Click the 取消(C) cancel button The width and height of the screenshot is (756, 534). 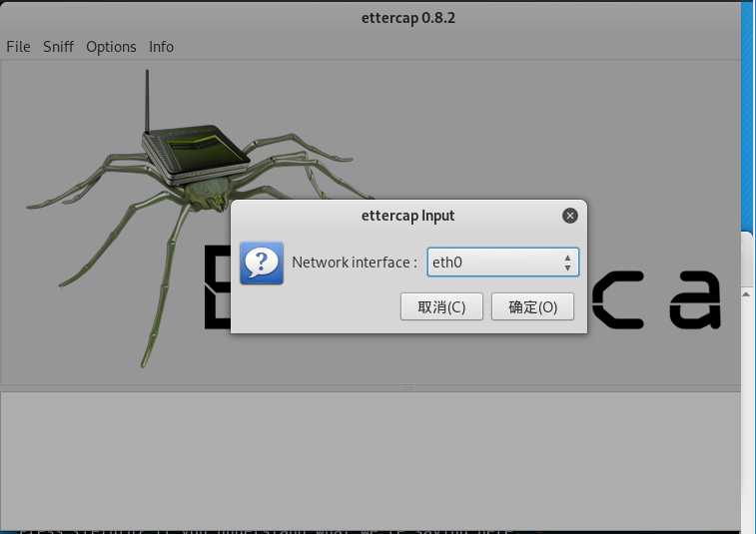[441, 307]
